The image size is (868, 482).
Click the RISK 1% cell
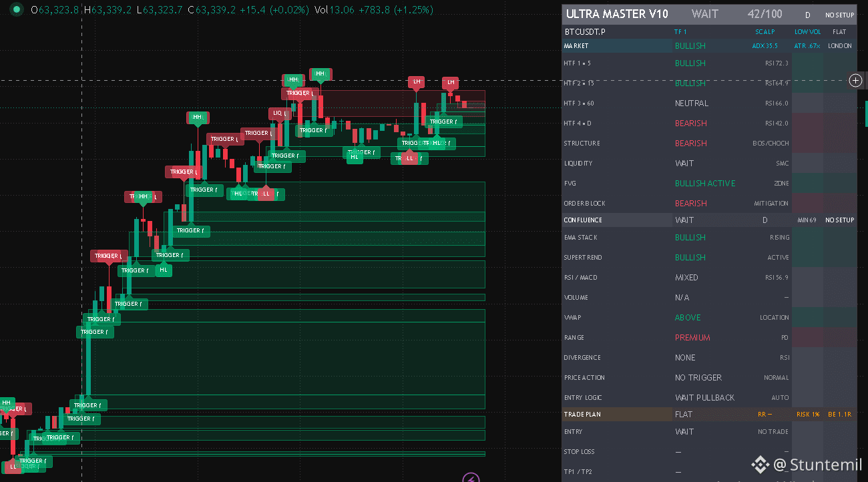pyautogui.click(x=808, y=415)
